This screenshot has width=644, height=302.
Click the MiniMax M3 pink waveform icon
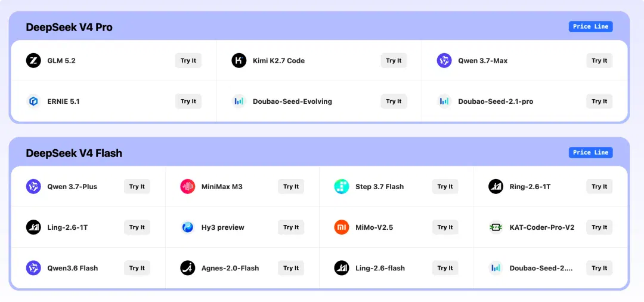188,187
